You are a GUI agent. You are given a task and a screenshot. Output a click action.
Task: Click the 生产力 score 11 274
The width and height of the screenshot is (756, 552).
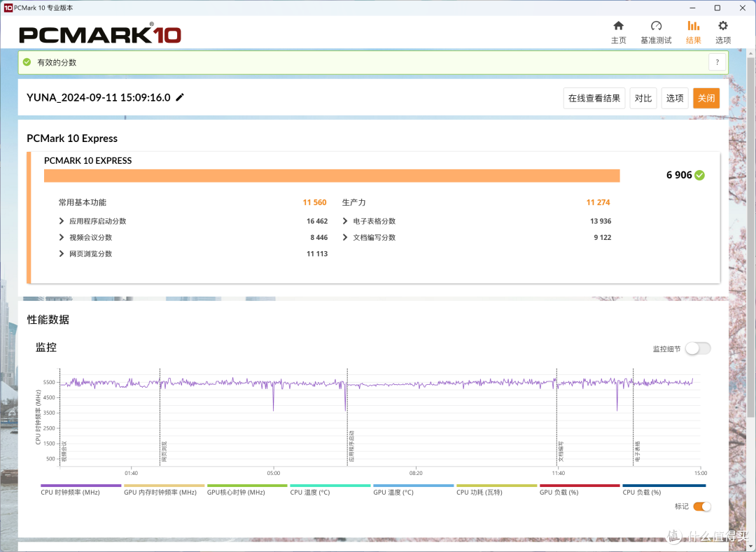pos(598,202)
